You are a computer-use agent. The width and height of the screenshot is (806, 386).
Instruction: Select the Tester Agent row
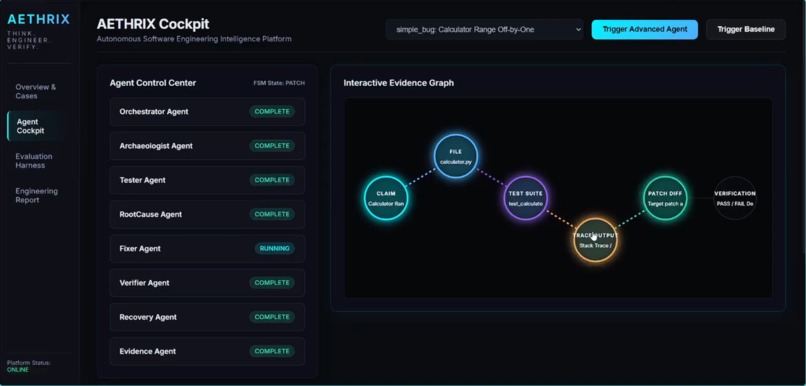click(207, 180)
